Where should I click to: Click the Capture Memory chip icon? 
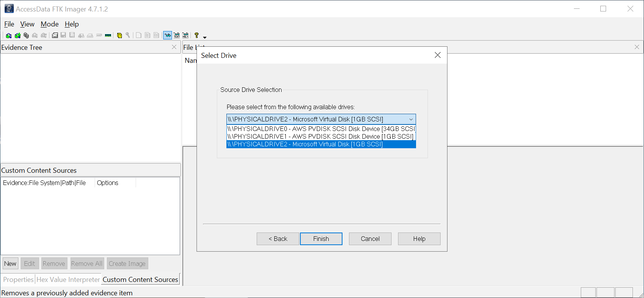[108, 36]
